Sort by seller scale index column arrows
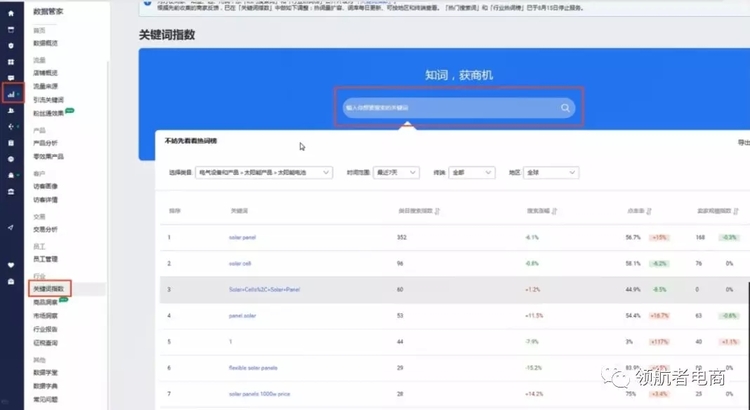The width and height of the screenshot is (750, 410). pos(736,211)
